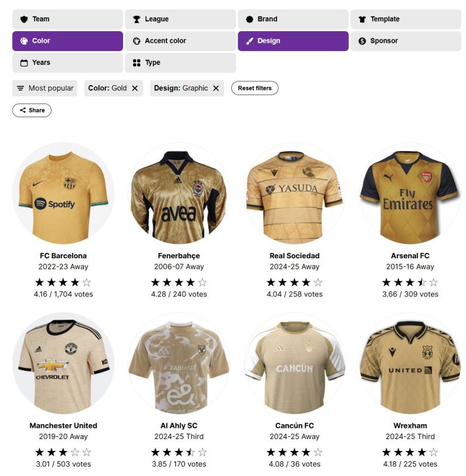Image resolution: width=466 pixels, height=476 pixels.
Task: Open the Brand filter dropdown
Action: pyautogui.click(x=293, y=19)
